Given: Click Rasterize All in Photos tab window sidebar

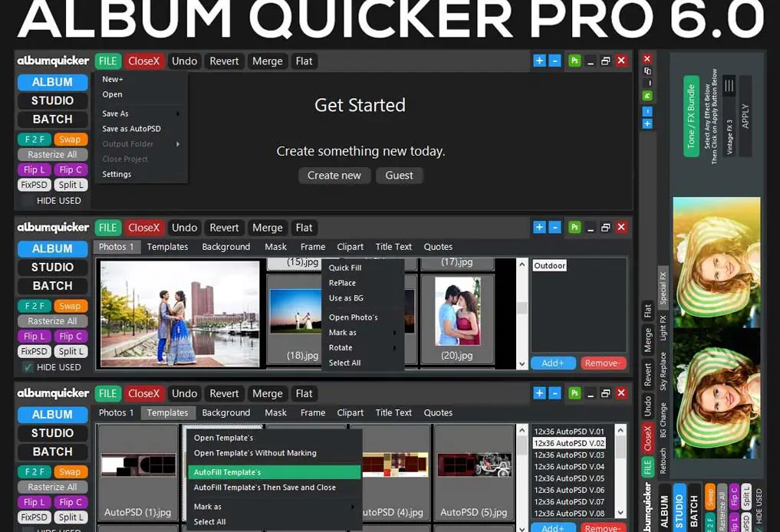Looking at the screenshot, I should [53, 320].
